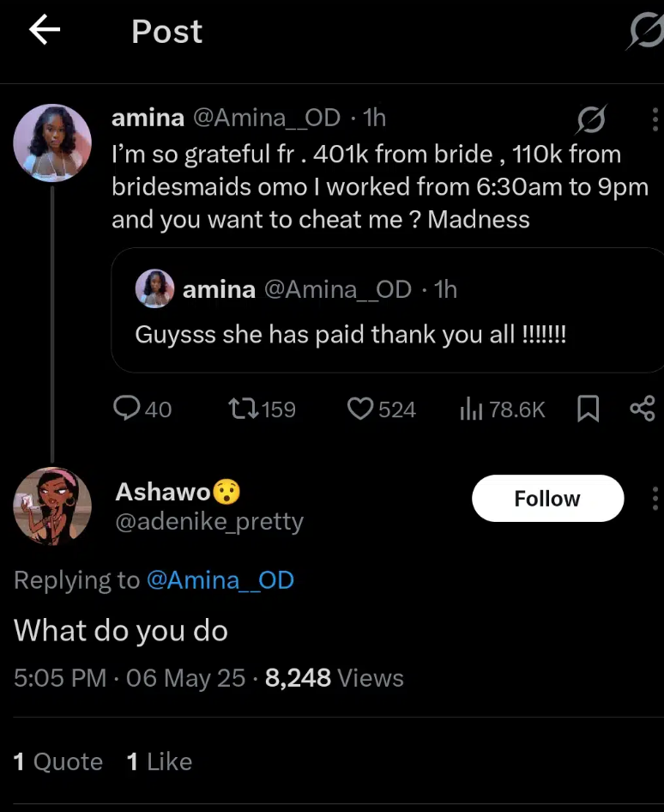The width and height of the screenshot is (664, 812).
Task: Like amina's post with heart icon
Action: tap(359, 409)
